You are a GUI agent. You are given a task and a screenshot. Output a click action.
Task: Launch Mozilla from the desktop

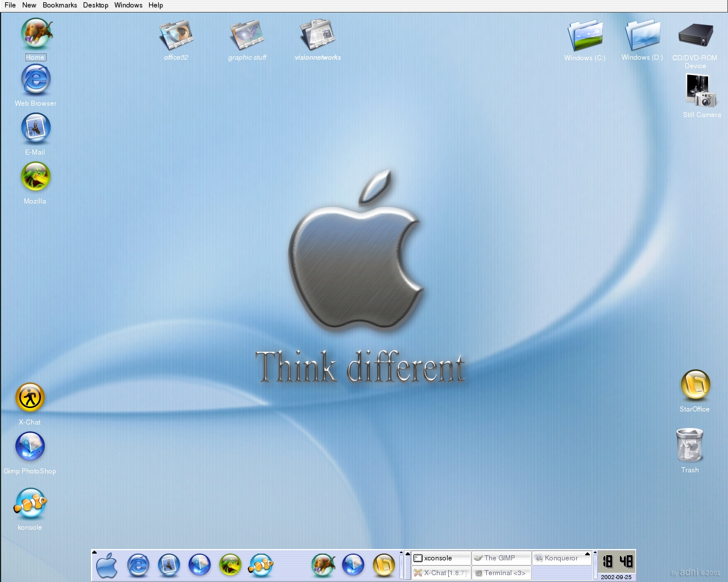click(36, 177)
